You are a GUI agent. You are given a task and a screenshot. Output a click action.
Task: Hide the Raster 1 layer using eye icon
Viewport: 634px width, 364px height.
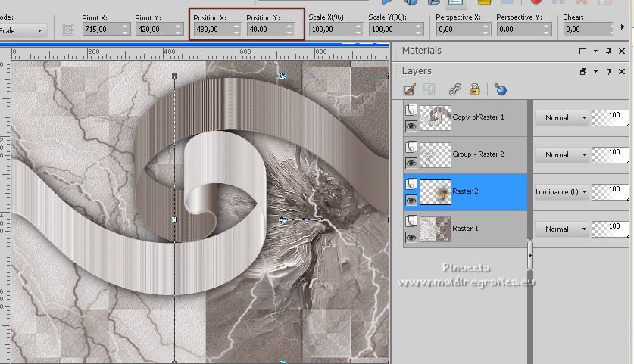pyautogui.click(x=411, y=236)
